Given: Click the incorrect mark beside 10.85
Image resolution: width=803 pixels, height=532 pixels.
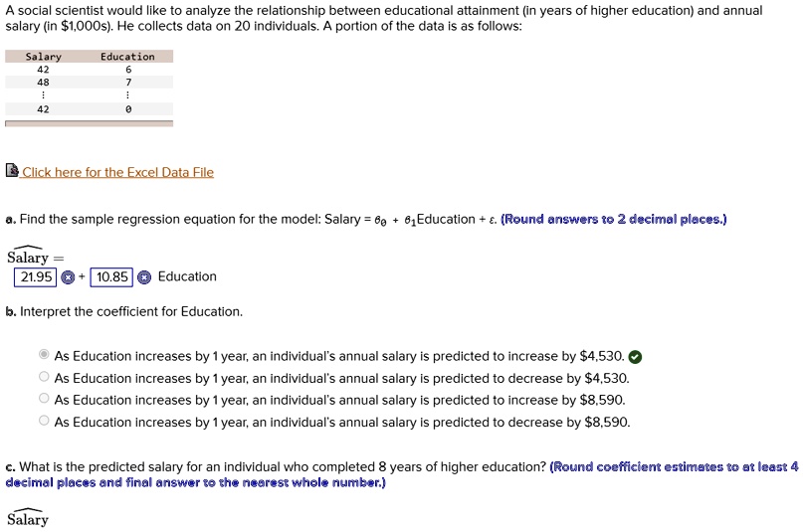Looking at the screenshot, I should coord(144,277).
